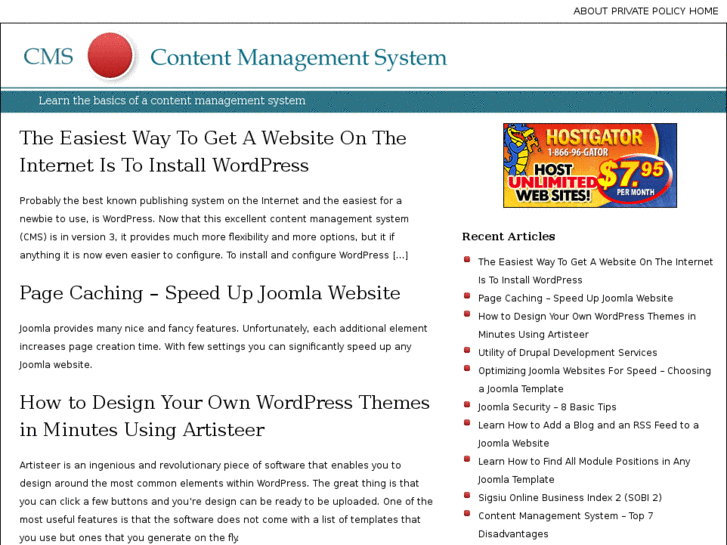Image resolution: width=727 pixels, height=545 pixels.
Task: Open Artisteer WordPress Themes article heading
Action: point(224,416)
